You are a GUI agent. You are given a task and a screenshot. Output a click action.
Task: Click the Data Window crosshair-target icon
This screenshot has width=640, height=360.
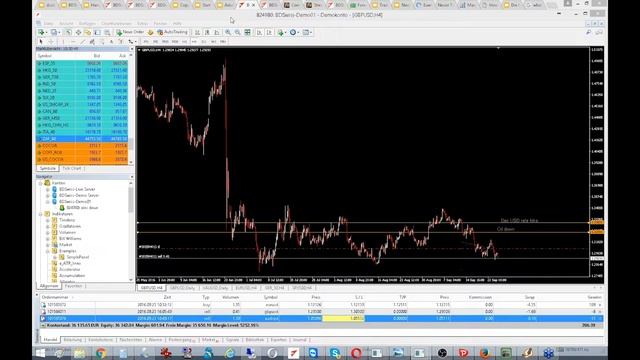78,32
